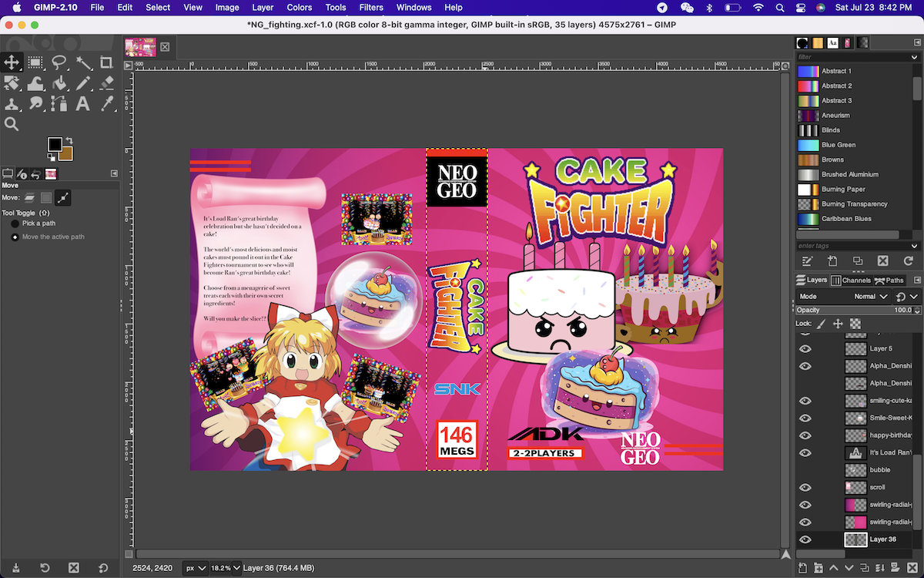The height and width of the screenshot is (578, 924).
Task: Switch to the Layers tab
Action: tap(812, 281)
